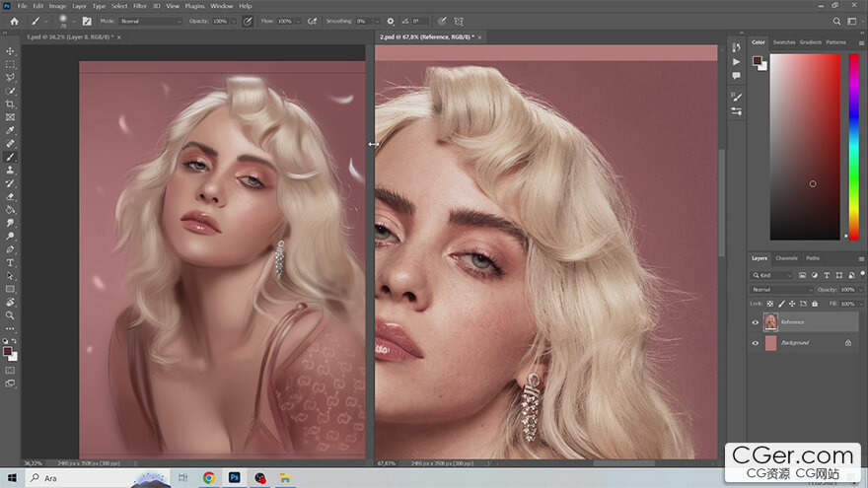
Task: Switch to the Paths tab
Action: pos(813,258)
